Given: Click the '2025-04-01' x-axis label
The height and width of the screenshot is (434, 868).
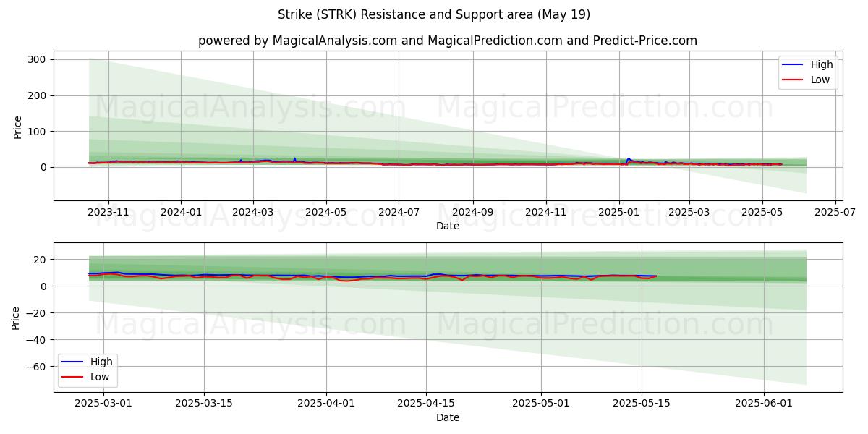Looking at the screenshot, I should (325, 405).
